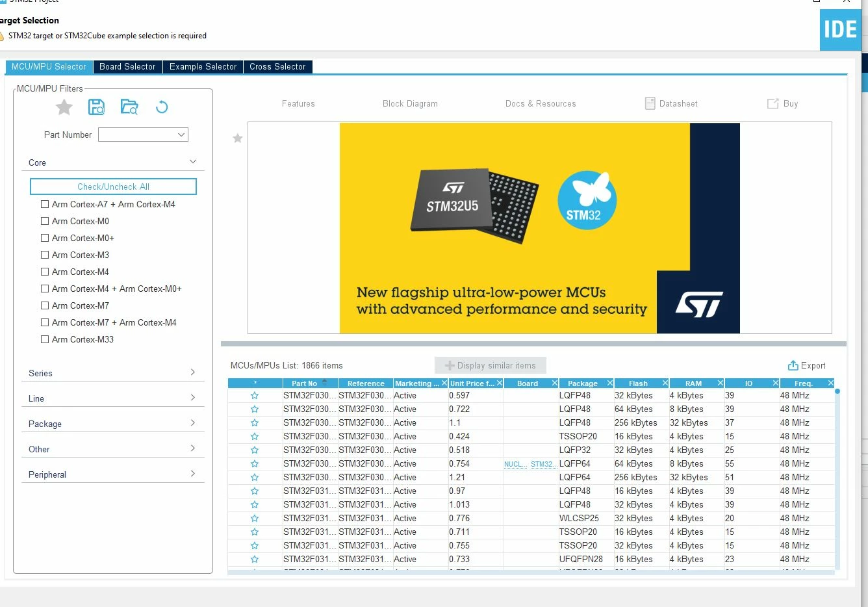The width and height of the screenshot is (868, 607).
Task: Close the Package column with its X
Action: (x=610, y=383)
